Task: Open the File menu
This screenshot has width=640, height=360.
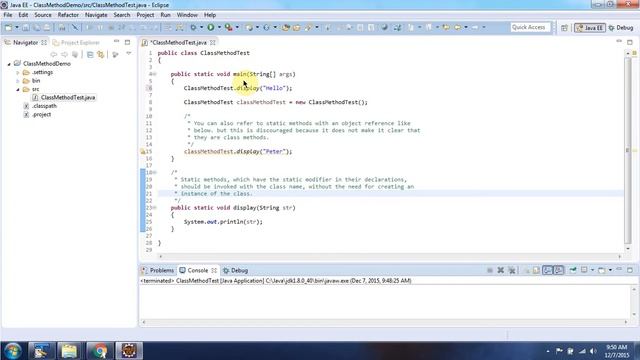Action: 8,15
